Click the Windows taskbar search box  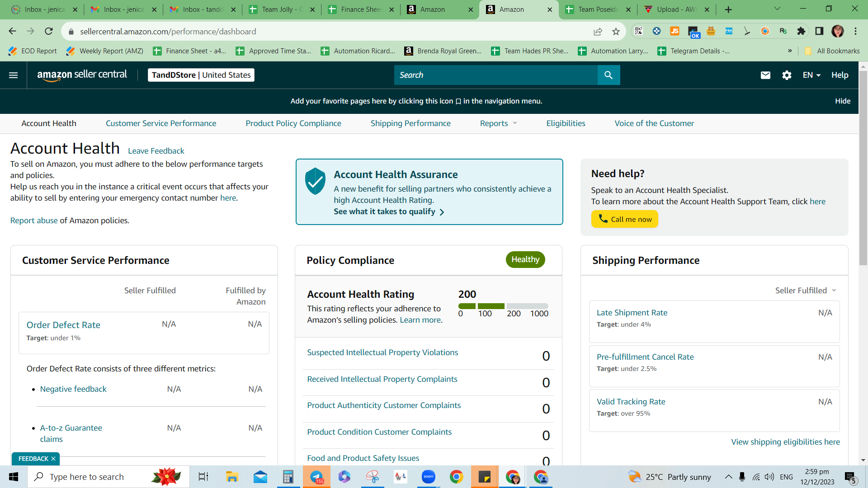click(x=108, y=477)
